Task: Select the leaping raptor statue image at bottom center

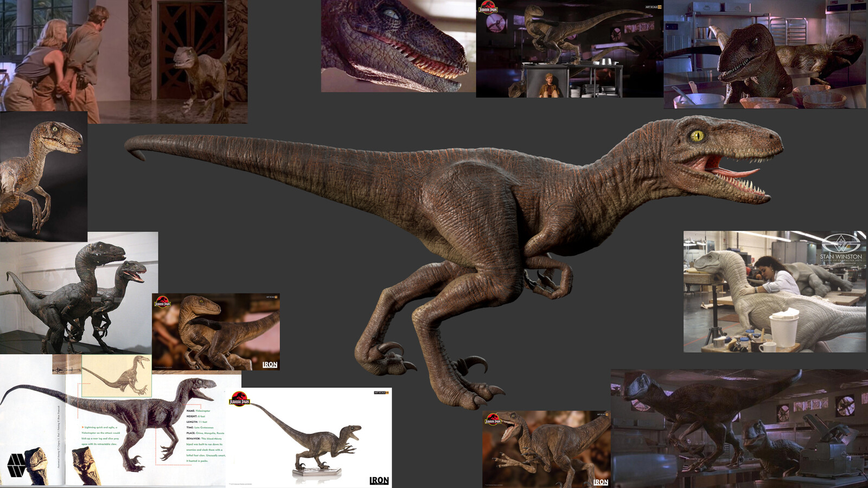Action: click(546, 450)
